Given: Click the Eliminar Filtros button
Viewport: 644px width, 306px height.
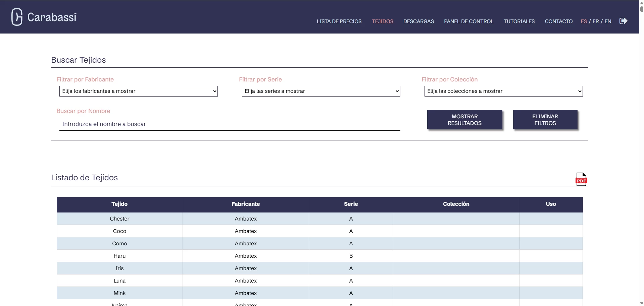Looking at the screenshot, I should coord(545,120).
